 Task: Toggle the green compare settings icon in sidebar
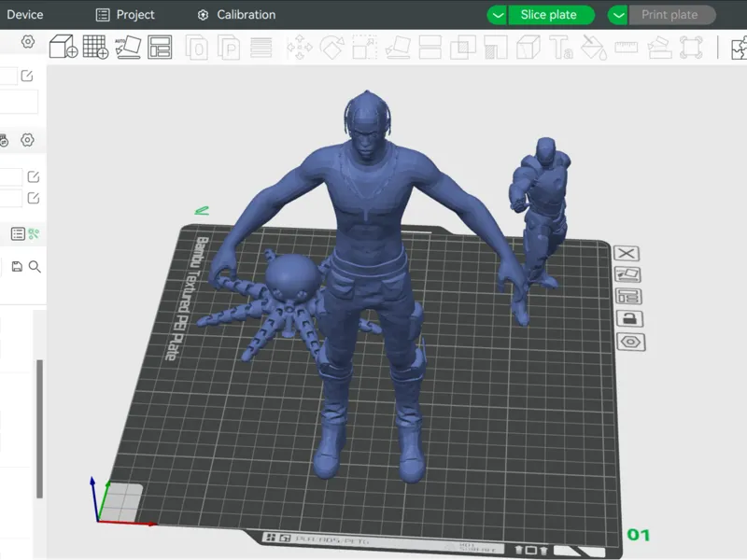tap(34, 234)
